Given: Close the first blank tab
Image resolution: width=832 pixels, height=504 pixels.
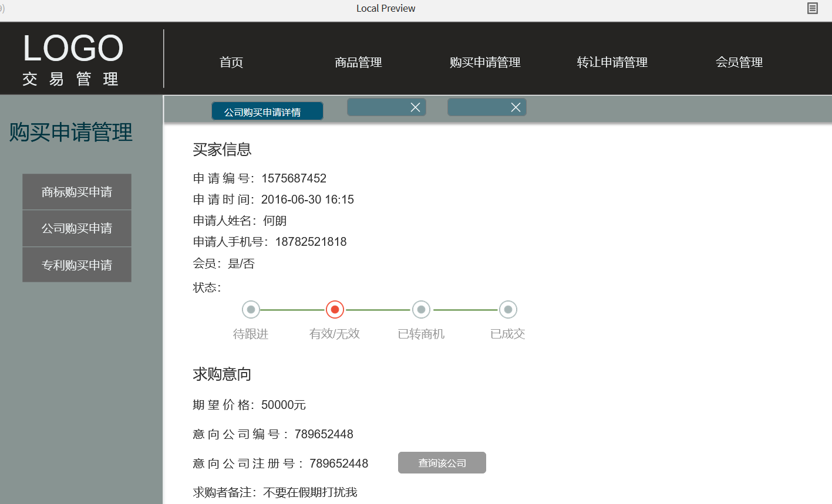Looking at the screenshot, I should (x=415, y=107).
